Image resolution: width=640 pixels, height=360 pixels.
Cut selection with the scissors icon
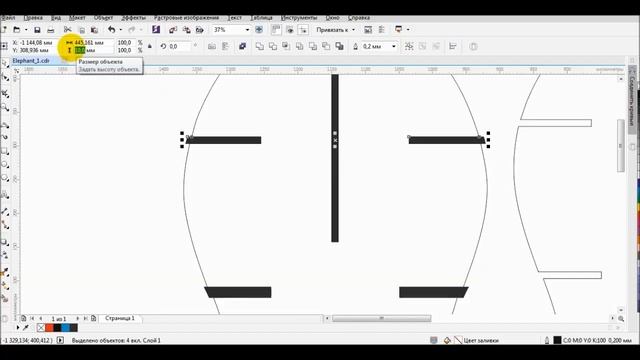(68, 30)
